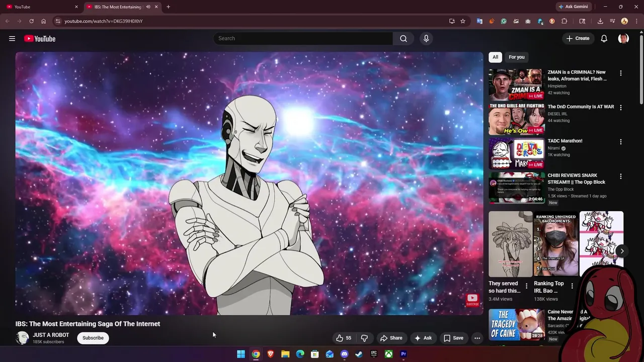Open options for CHIBI REVIEWS SNARK STREAM

point(620,176)
